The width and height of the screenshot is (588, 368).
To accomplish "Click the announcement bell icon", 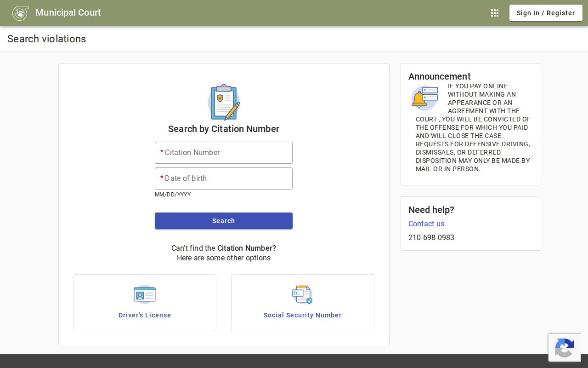I will tap(425, 98).
